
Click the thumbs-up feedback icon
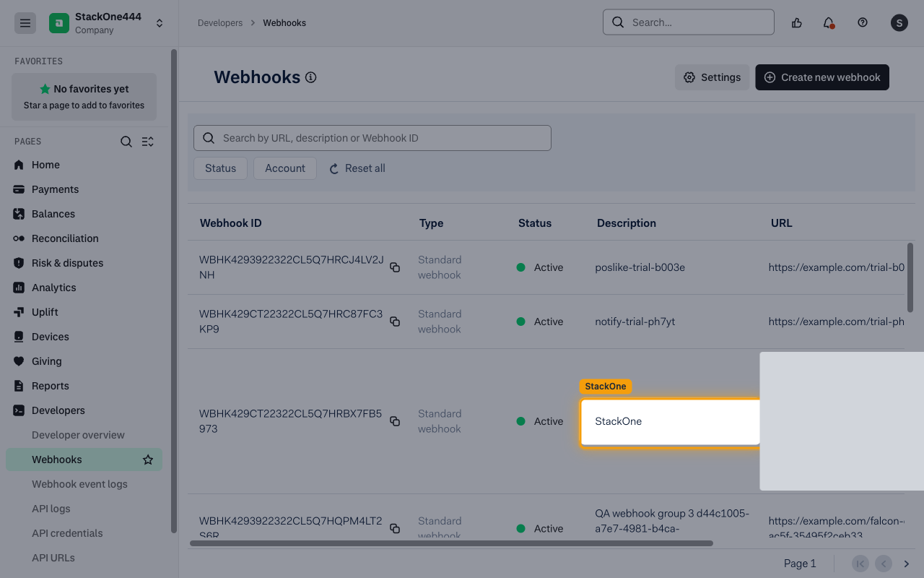pyautogui.click(x=797, y=23)
